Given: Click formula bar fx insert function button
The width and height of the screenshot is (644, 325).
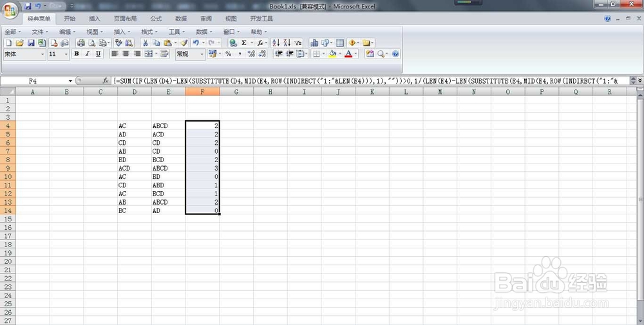Looking at the screenshot, I should [x=106, y=81].
